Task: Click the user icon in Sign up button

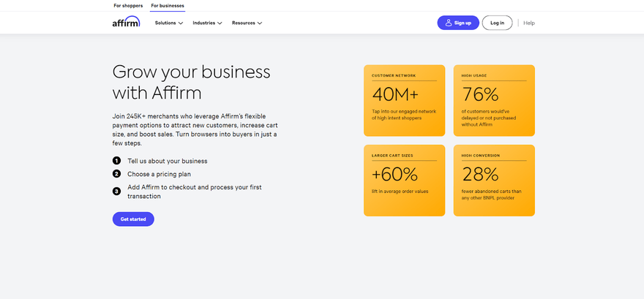Action: coord(449,23)
